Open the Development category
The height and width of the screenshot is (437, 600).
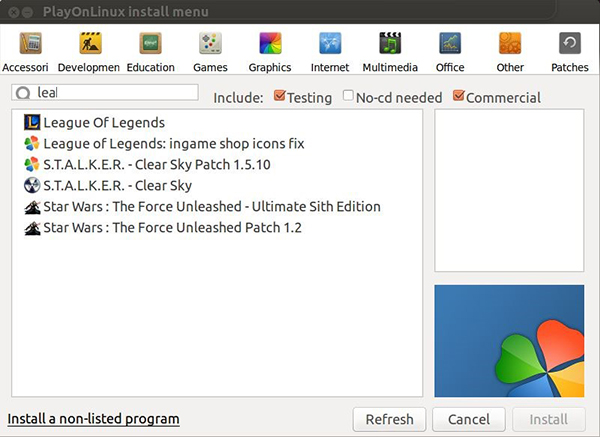click(x=89, y=53)
